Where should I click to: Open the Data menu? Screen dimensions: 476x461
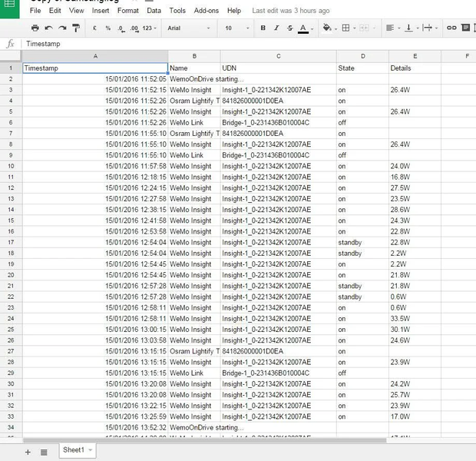tap(154, 11)
